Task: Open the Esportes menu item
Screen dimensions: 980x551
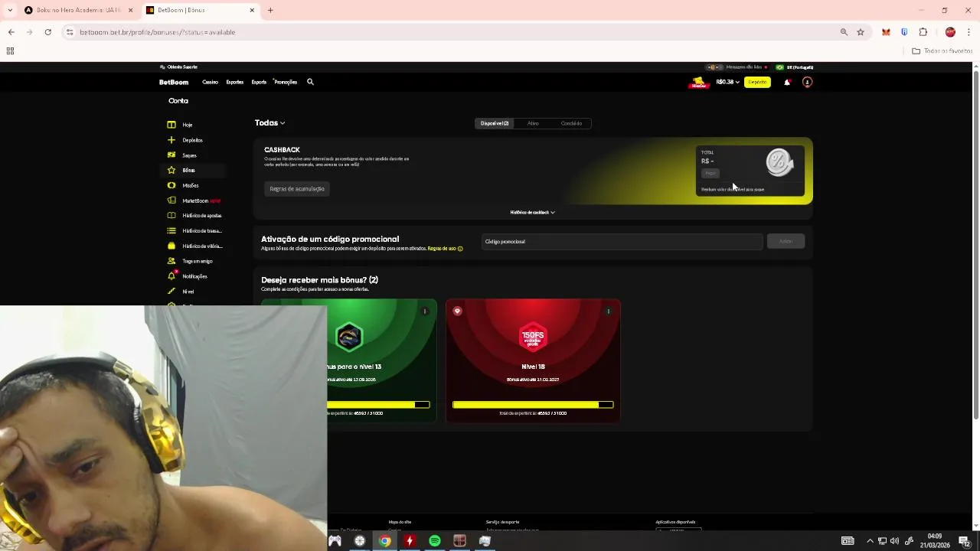Action: point(234,82)
